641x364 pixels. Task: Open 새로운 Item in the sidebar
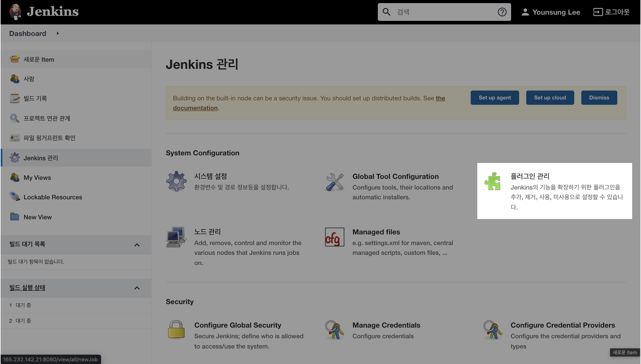39,60
